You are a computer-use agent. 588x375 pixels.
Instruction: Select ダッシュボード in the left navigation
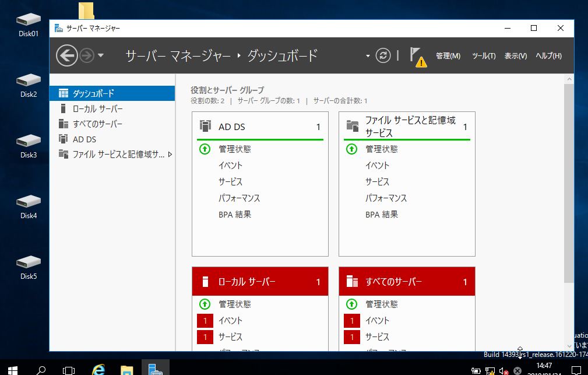112,93
